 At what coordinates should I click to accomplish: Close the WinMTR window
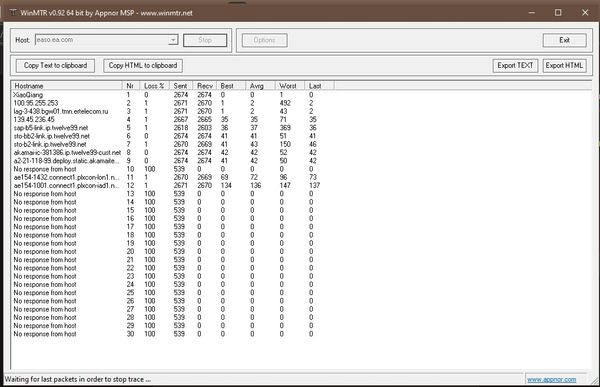pos(585,13)
